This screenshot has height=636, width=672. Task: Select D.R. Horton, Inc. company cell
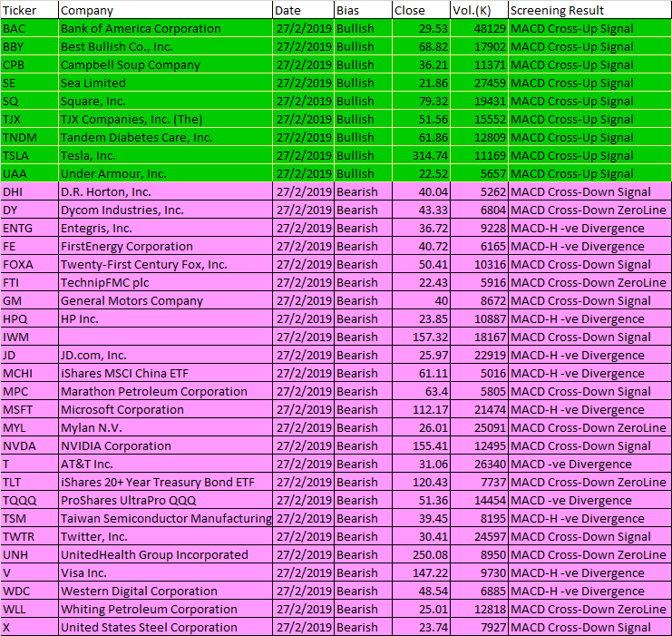165,191
